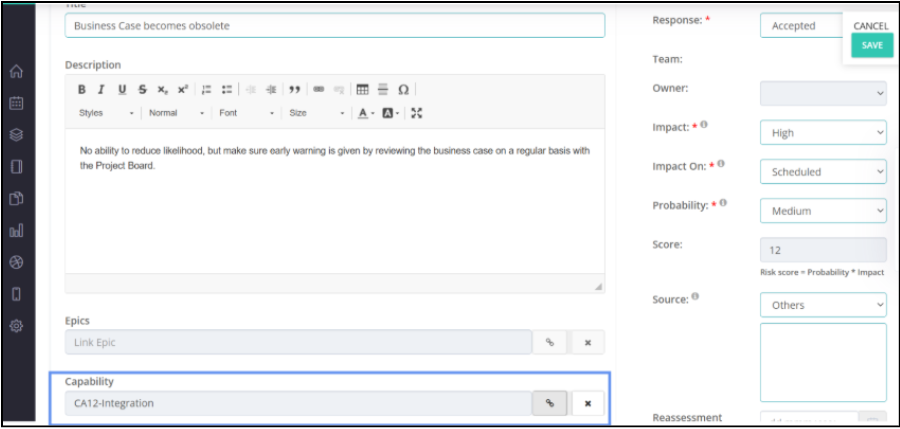Open the documents copy icon in sidebar
This screenshot has height=429, width=900.
17,199
